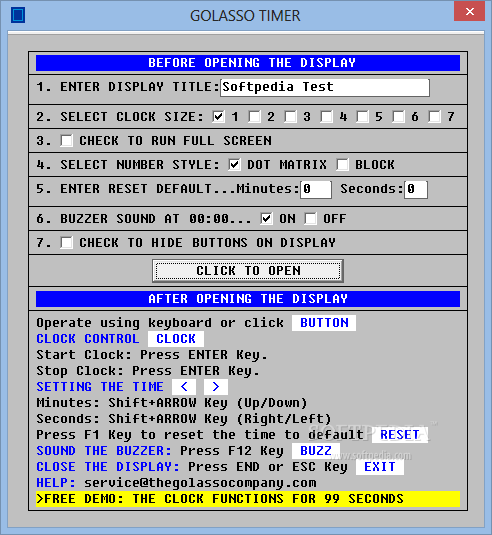Click the yellow FREE DEMO notice line

(x=248, y=499)
